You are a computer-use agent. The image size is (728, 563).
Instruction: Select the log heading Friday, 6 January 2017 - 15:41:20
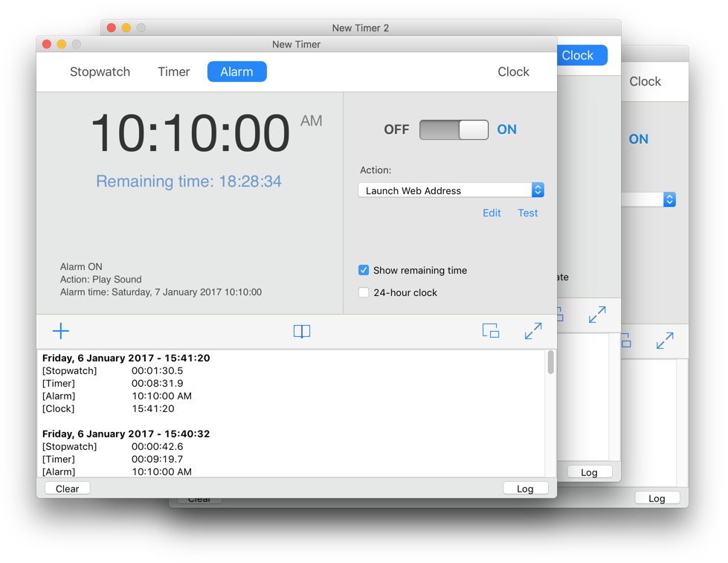(126, 358)
